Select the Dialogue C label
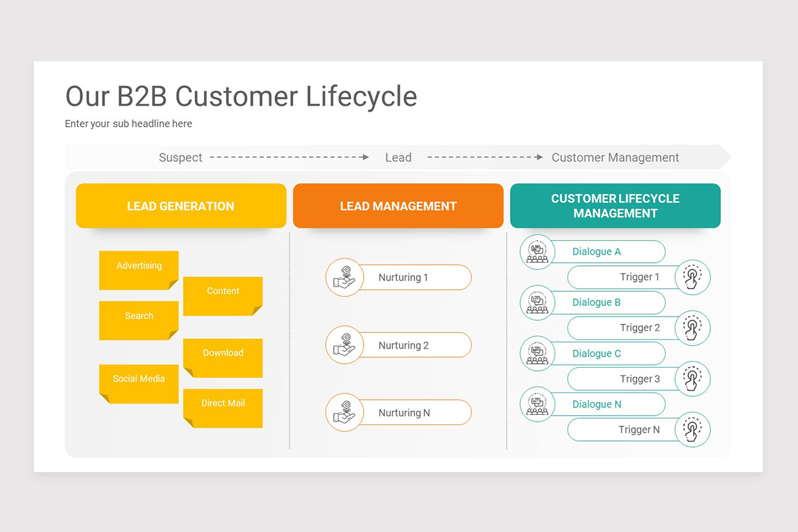 [x=597, y=354]
